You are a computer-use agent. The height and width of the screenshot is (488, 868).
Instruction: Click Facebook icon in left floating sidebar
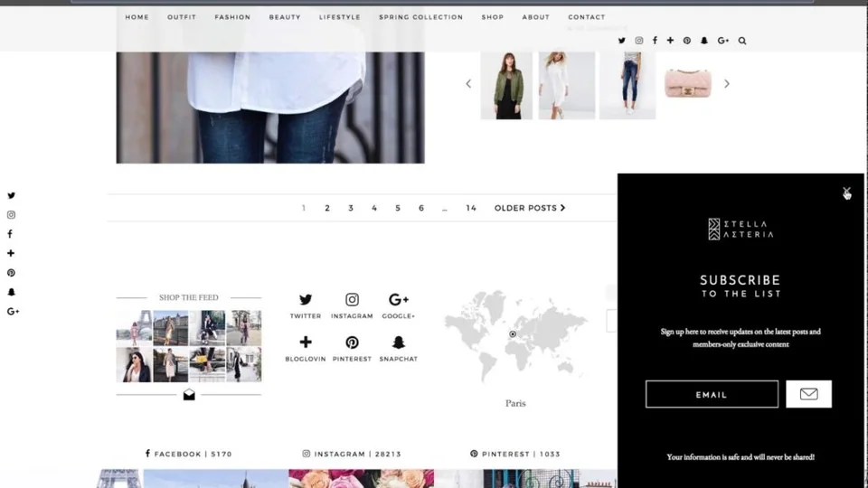click(10, 234)
